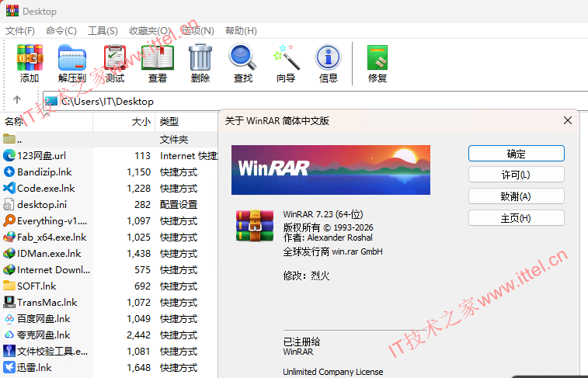
Task: Click the Find (查找) magnifier icon
Action: click(x=242, y=57)
